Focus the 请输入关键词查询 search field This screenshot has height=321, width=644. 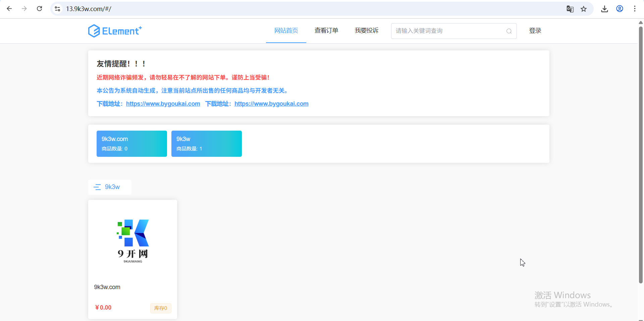(454, 31)
